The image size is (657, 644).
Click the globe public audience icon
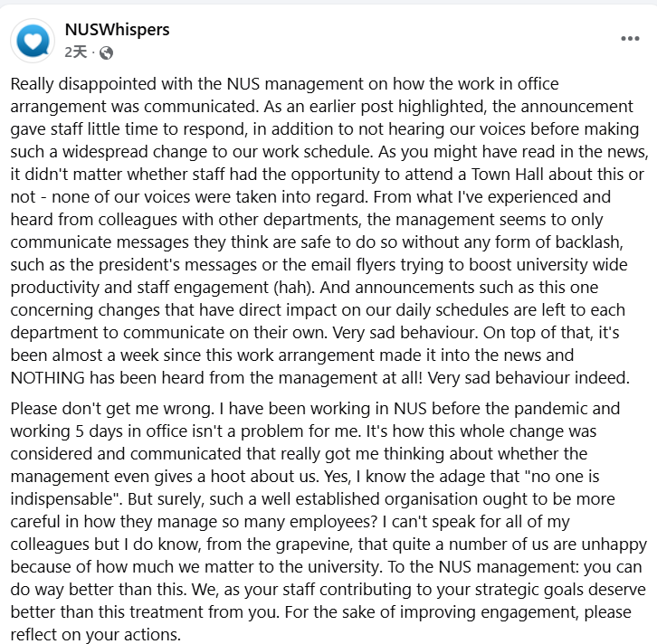(107, 52)
